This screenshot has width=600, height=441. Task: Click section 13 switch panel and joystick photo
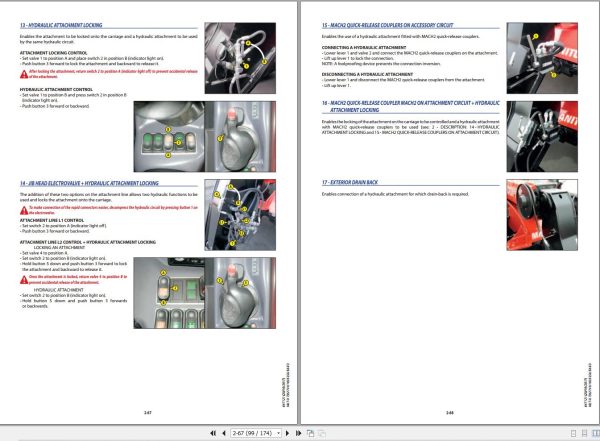pos(204,137)
